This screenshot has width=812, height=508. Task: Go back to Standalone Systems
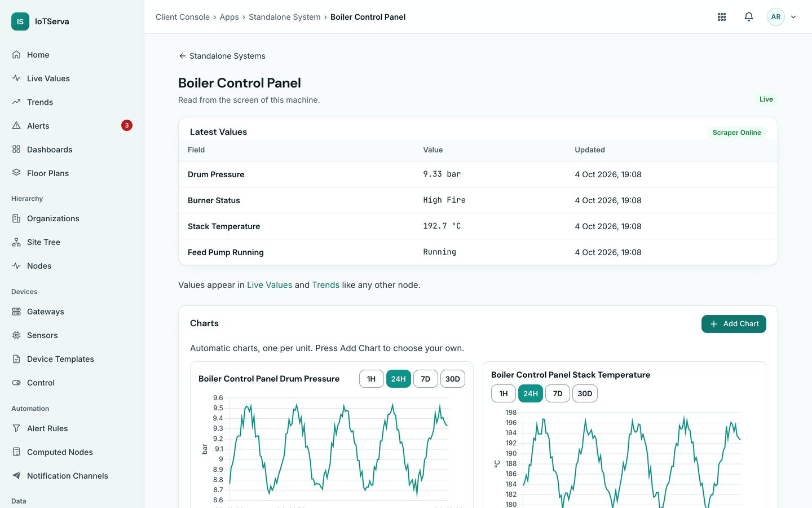click(x=222, y=56)
